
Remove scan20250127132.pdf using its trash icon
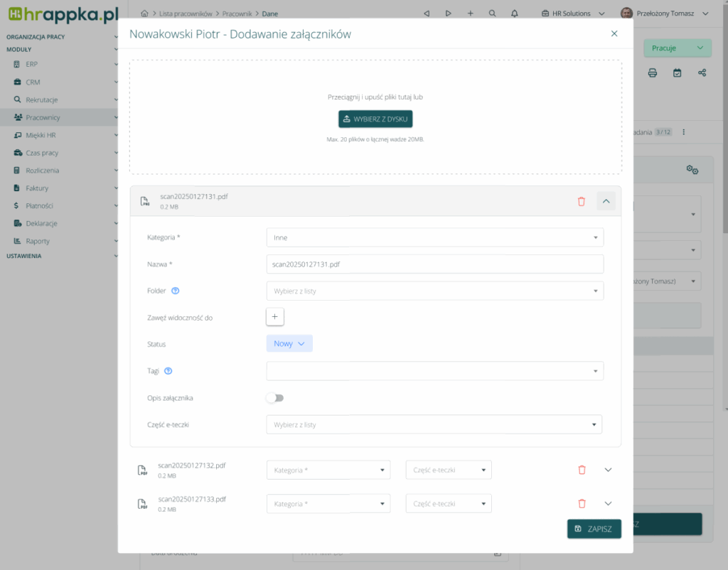click(582, 470)
